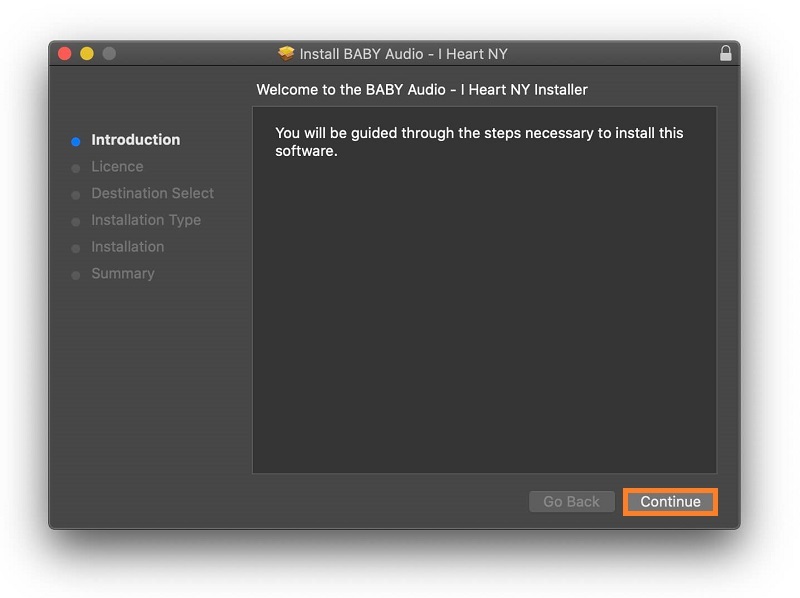
Task: Select the Installation step in the sidebar
Action: click(127, 247)
